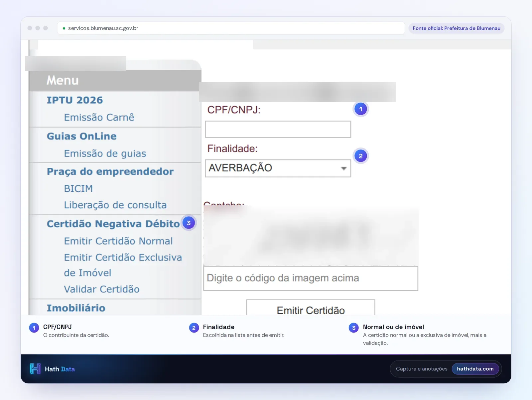The height and width of the screenshot is (400, 532).
Task: Submit with the Emitir Certidão button
Action: click(311, 308)
